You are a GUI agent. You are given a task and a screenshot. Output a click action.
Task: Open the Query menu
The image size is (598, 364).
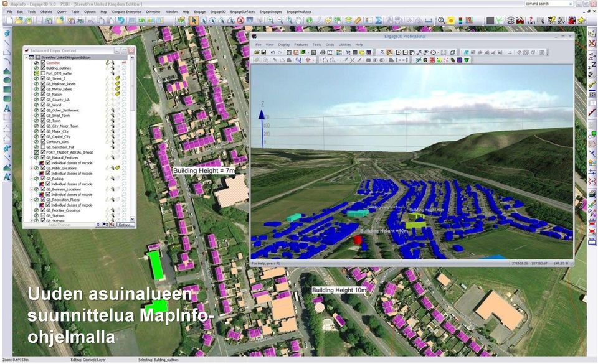[62, 12]
